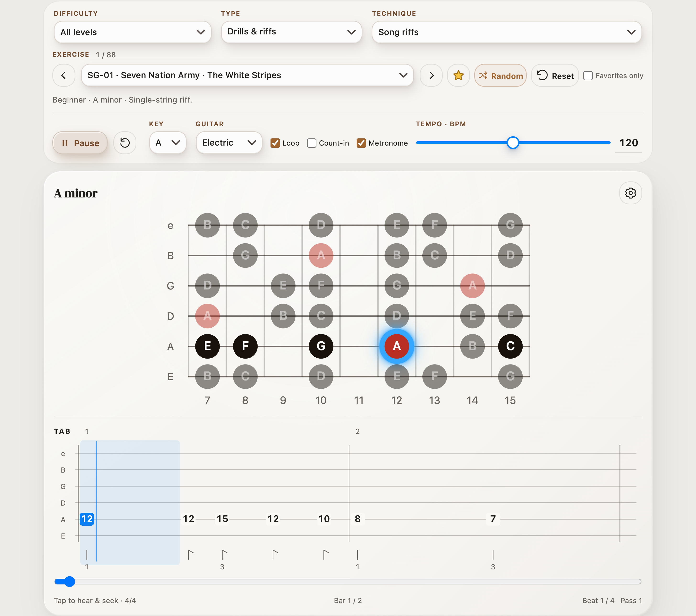Click the black E note at fret 7

[x=207, y=346]
